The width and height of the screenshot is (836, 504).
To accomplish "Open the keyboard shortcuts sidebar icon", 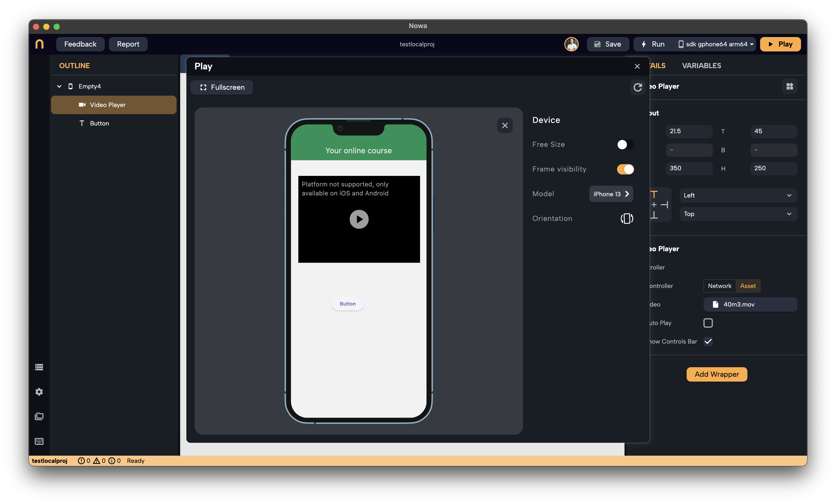I will (39, 441).
